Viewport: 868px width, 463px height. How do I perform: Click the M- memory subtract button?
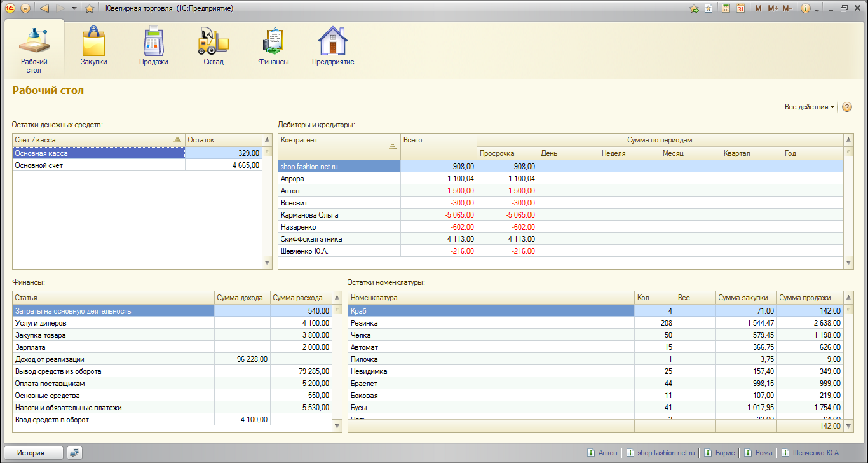787,8
